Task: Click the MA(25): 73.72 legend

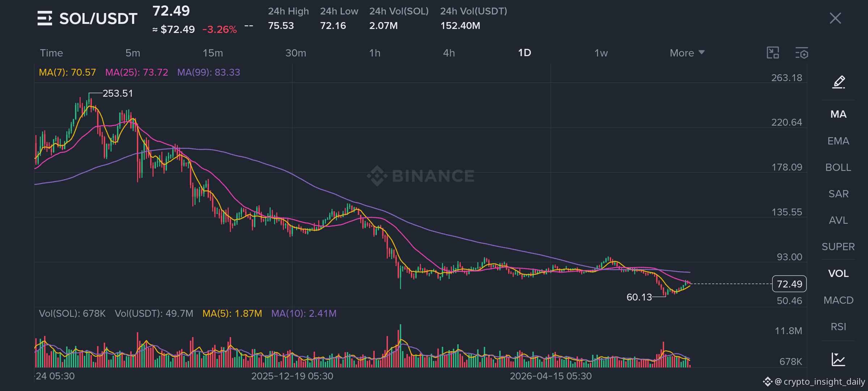Action: click(x=136, y=72)
